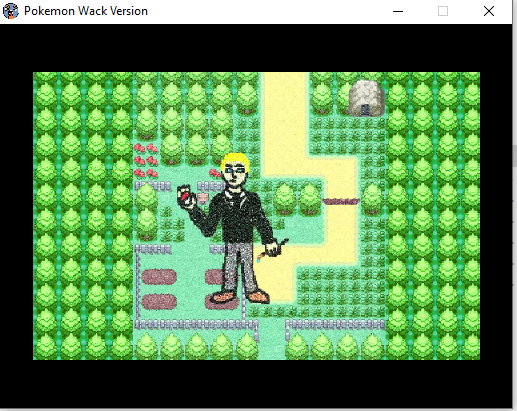This screenshot has height=411, width=517.
Task: Minimize the Pokemon Wack Version window
Action: click(398, 11)
